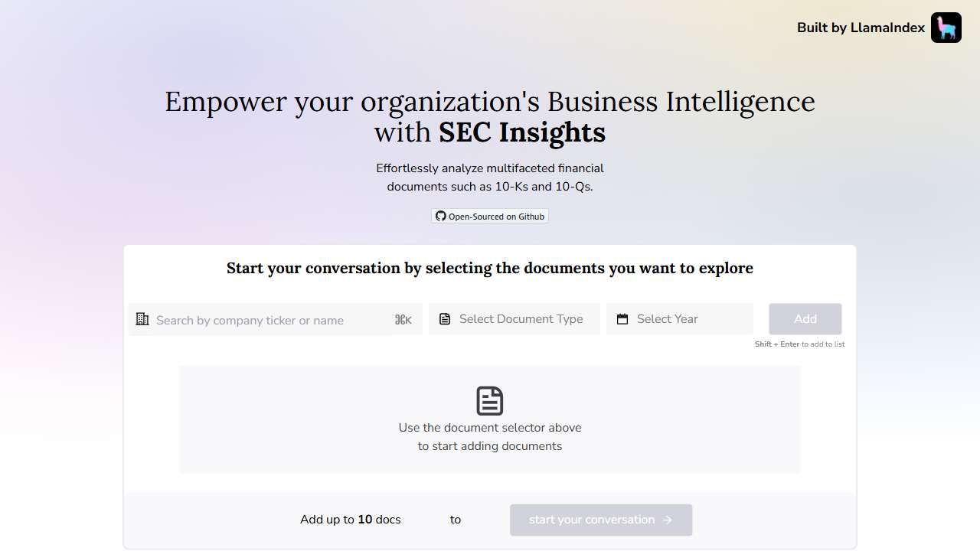The image size is (980, 551).
Task: Click the 'Shift + Enter to add to list' hint
Action: (799, 344)
